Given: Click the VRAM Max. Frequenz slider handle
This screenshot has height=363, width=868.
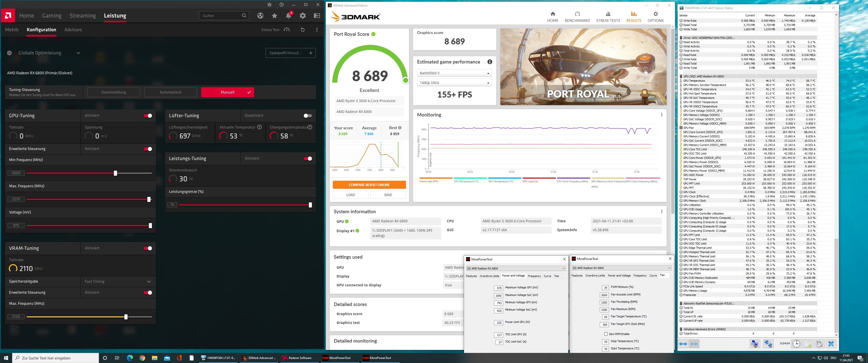Looking at the screenshot, I should pos(126,317).
